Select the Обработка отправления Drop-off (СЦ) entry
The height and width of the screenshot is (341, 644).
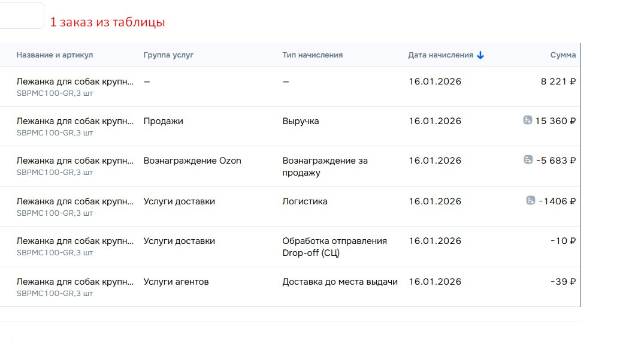[x=334, y=246]
